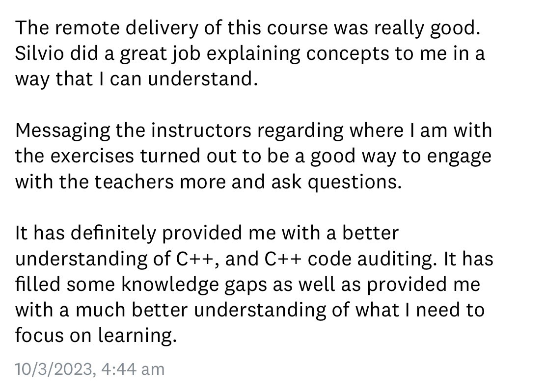Click the name "Silvio" in the review
This screenshot has width=546, height=392.
(x=38, y=53)
